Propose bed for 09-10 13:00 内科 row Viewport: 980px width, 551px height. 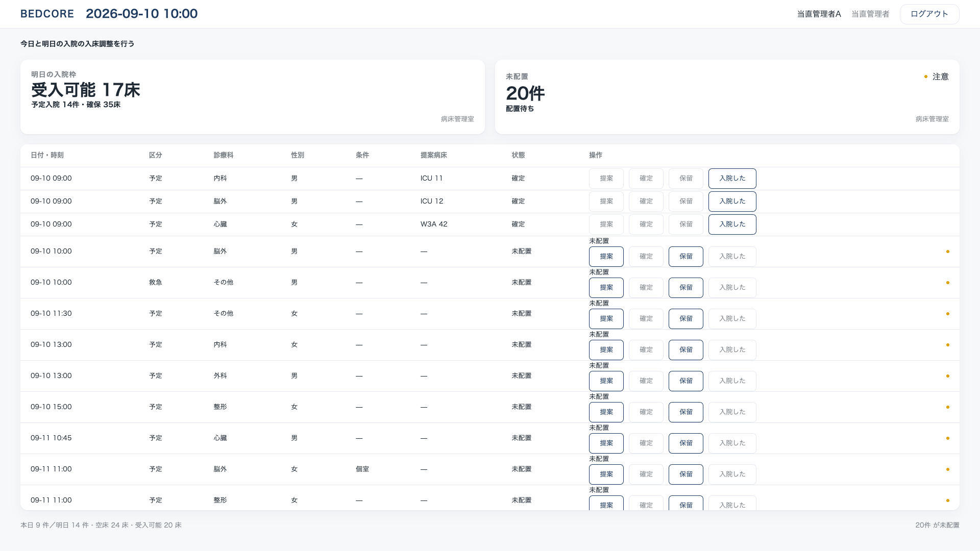(606, 350)
